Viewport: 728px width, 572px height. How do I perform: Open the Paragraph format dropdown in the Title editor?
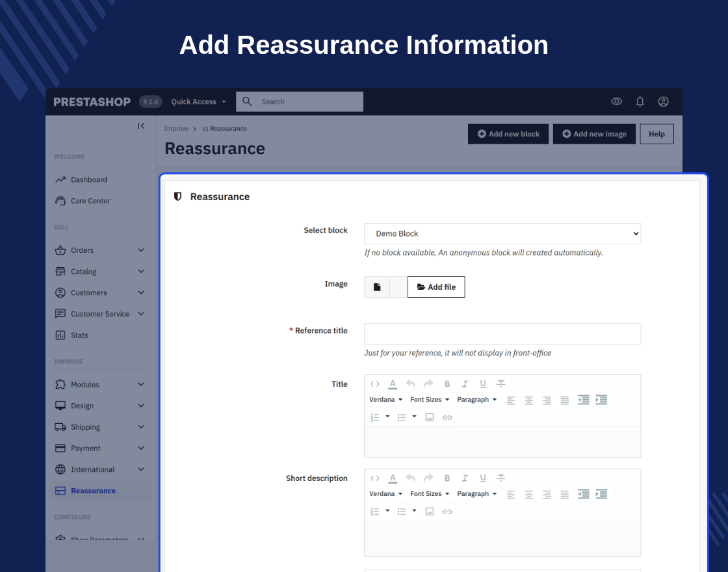(x=477, y=400)
